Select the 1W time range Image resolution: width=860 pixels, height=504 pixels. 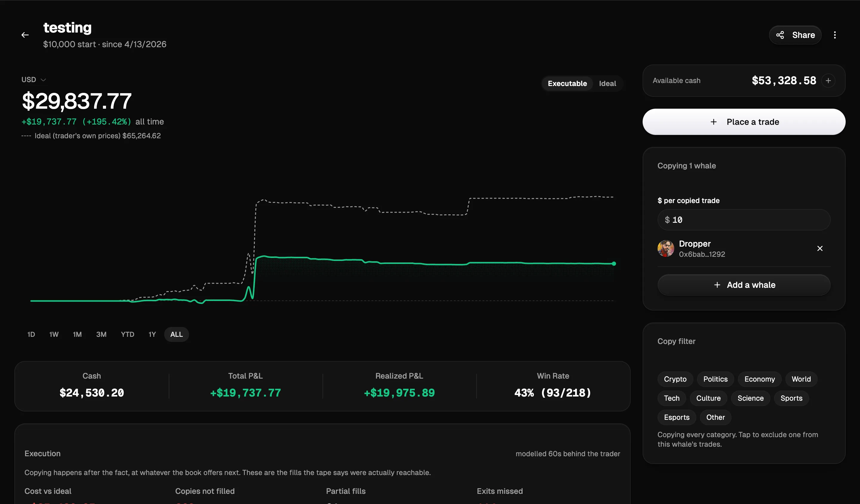[54, 334]
